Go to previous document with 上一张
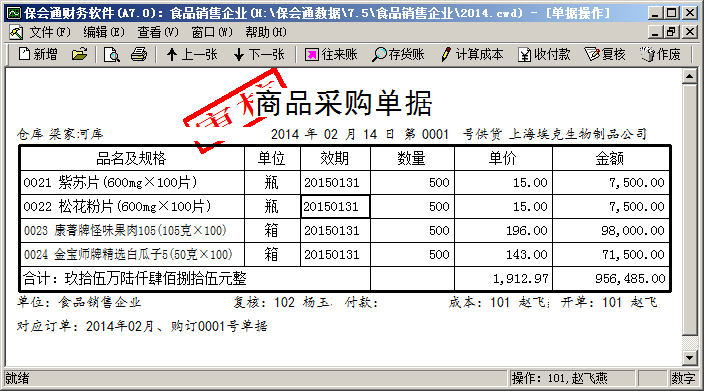 click(x=192, y=54)
